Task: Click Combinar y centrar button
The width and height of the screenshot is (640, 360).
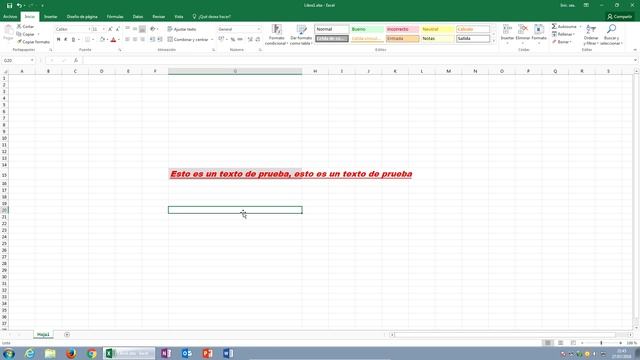Action: 188,40
